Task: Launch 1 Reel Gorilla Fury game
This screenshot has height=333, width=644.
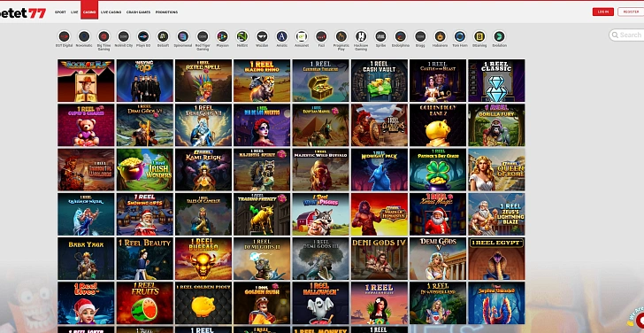Action: pyautogui.click(x=496, y=125)
